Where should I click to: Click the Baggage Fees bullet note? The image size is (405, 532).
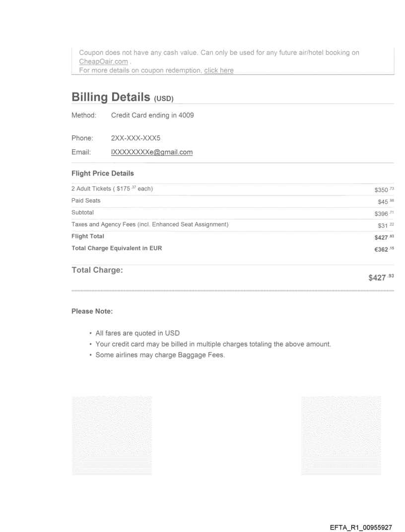point(160,355)
